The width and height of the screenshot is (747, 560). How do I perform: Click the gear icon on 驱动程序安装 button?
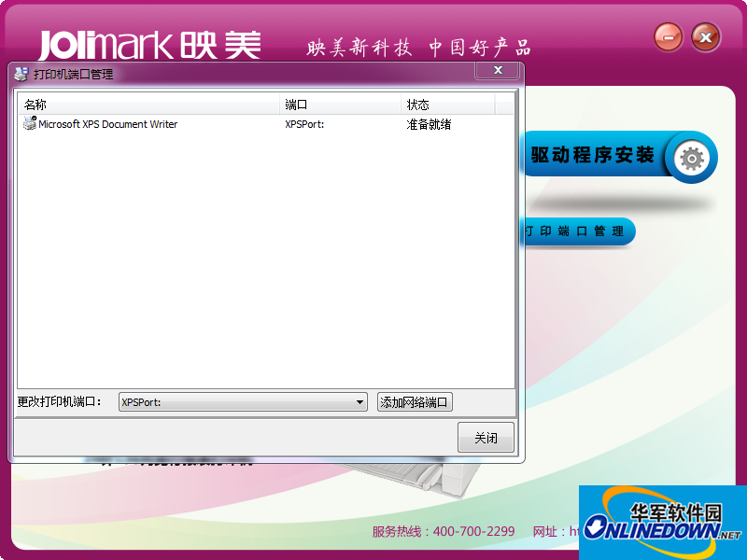690,159
